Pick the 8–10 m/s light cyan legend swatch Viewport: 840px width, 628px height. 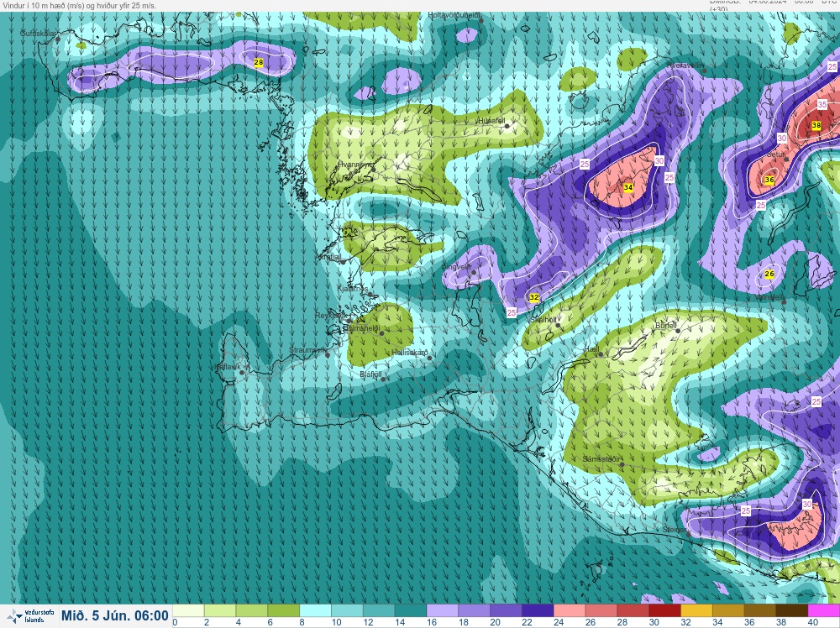pyautogui.click(x=315, y=611)
